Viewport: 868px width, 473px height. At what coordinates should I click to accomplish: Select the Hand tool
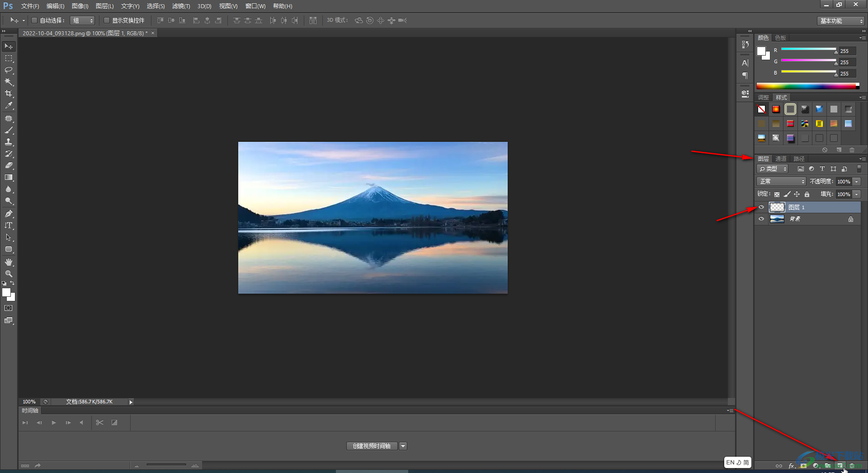coord(9,262)
